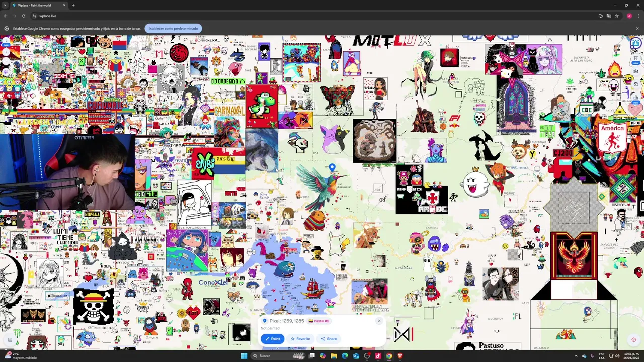Click the browser forward arrow
Viewport: 644px width, 362px height.
[15, 16]
